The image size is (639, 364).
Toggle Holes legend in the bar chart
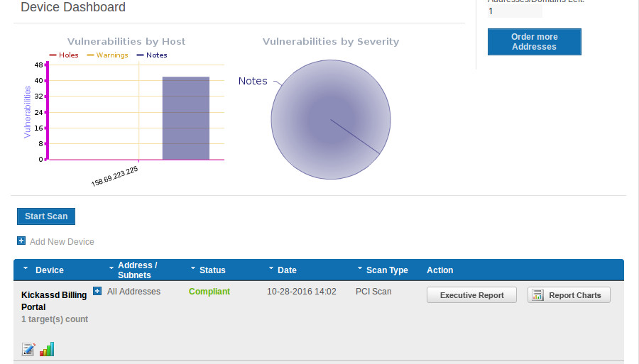[x=64, y=55]
